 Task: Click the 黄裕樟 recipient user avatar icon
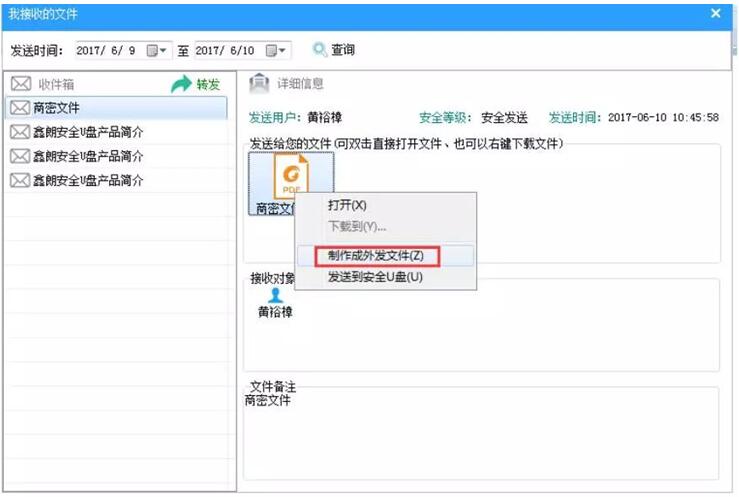276,295
